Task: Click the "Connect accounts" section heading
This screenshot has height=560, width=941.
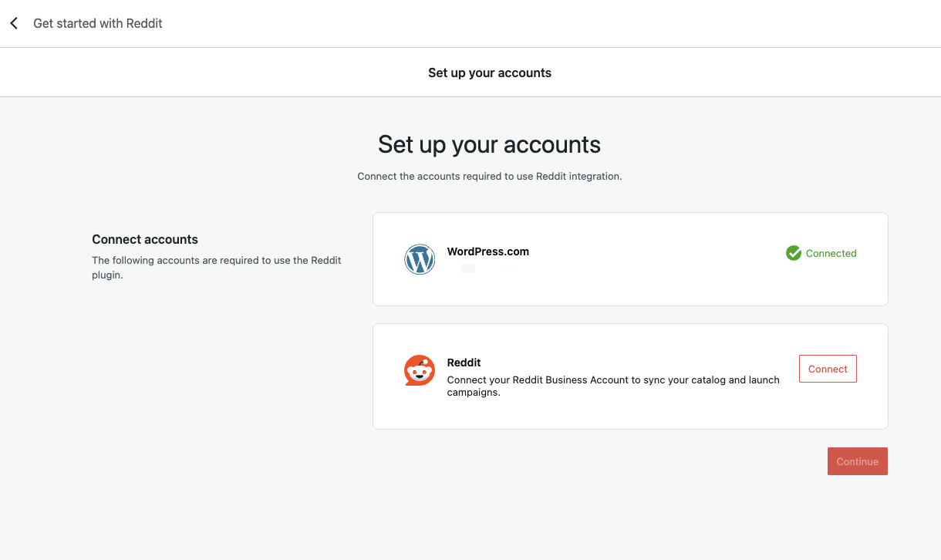Action: coord(145,239)
